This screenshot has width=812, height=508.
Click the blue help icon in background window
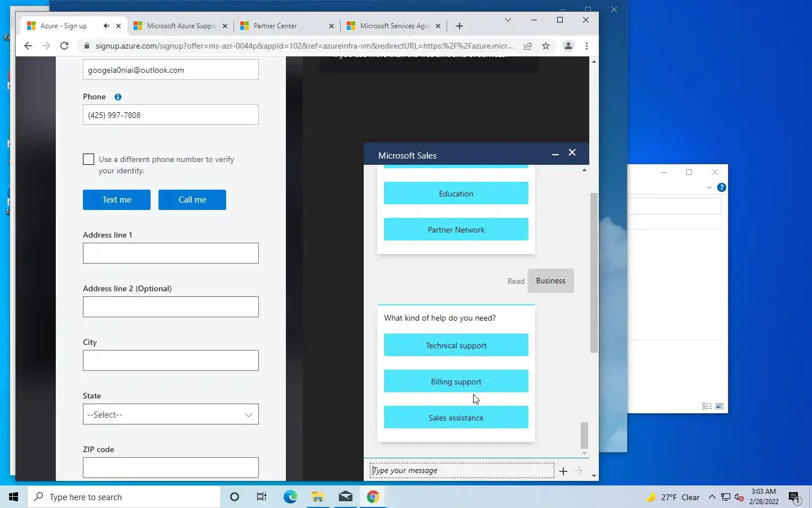722,187
